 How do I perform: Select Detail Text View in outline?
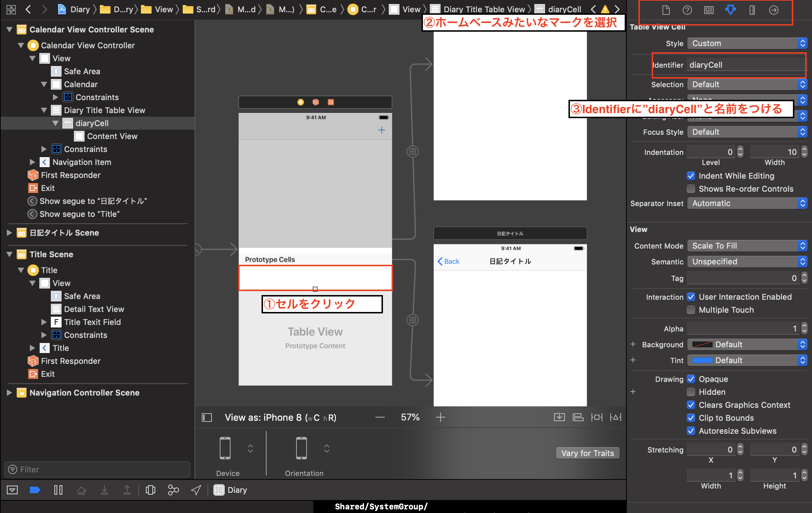click(x=94, y=309)
